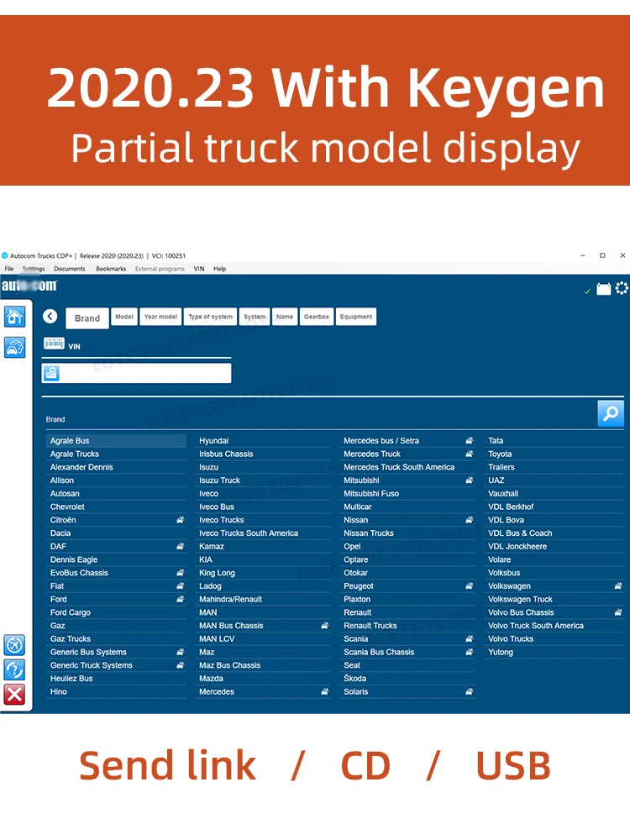Click the car icon beside Mitsubishi
The image size is (630, 840).
point(470,480)
